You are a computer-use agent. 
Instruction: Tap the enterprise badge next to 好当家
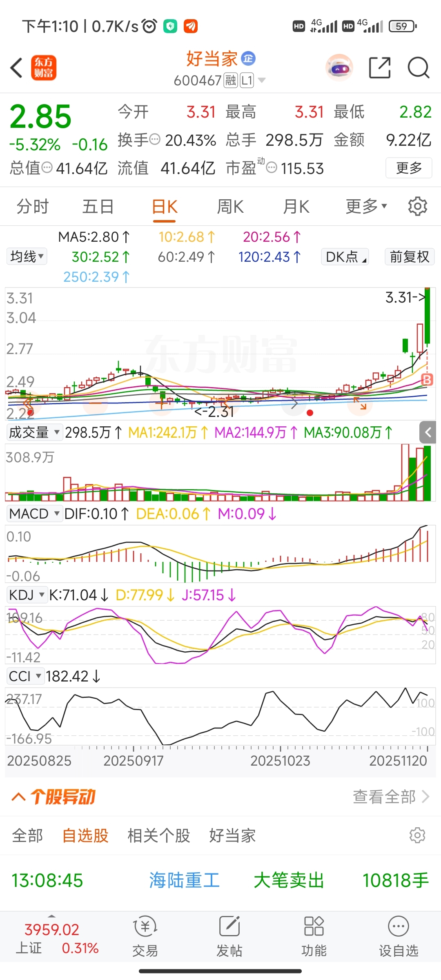(248, 58)
